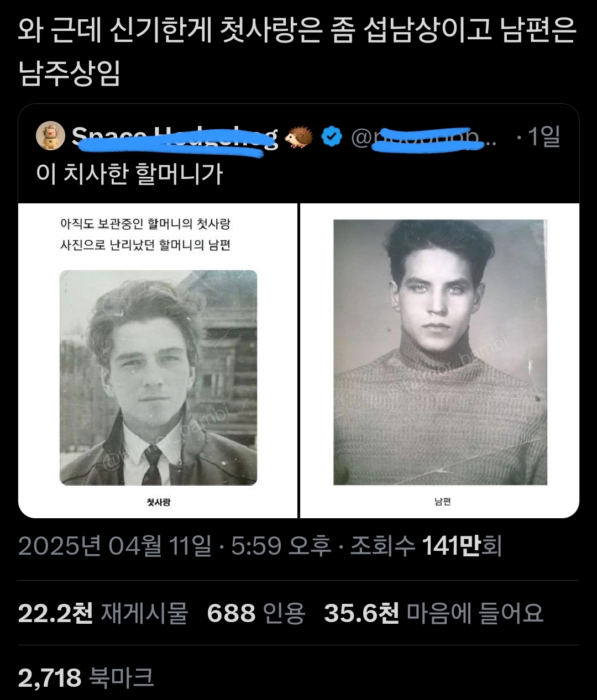This screenshot has width=597, height=700.
Task: Select the main post text about 첫사랑
Action: 297,52
